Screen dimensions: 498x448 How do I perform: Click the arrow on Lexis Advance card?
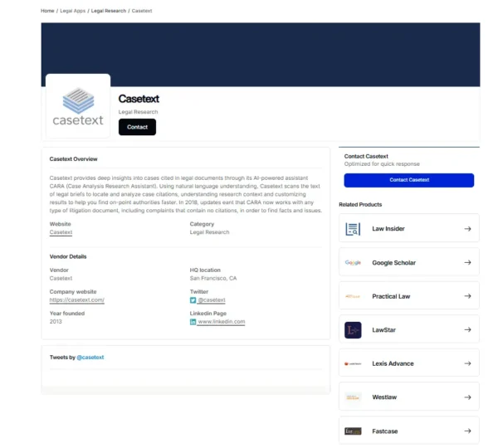click(x=467, y=363)
